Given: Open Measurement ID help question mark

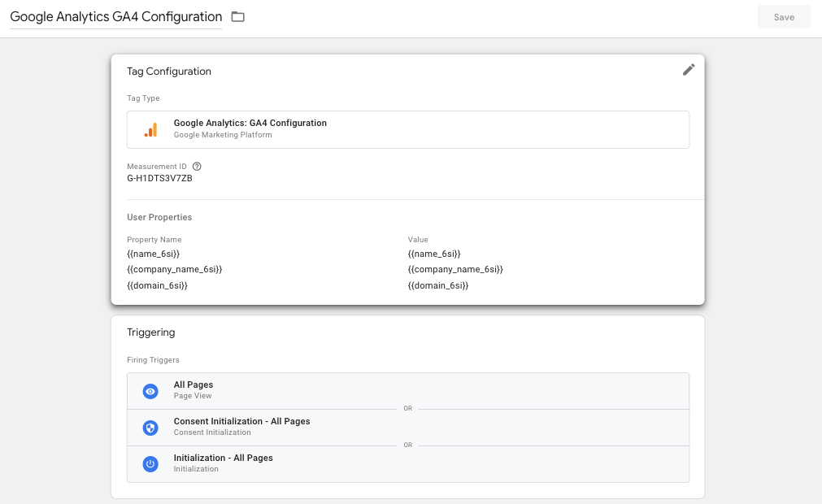Looking at the screenshot, I should [x=197, y=167].
